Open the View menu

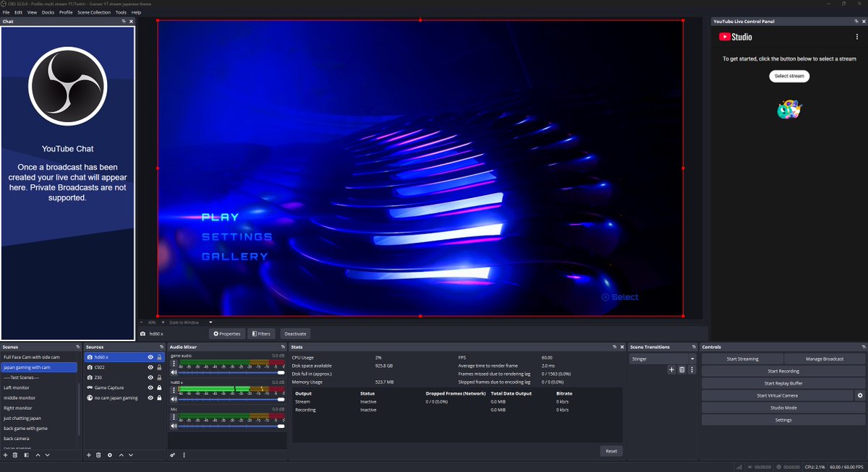[32, 12]
